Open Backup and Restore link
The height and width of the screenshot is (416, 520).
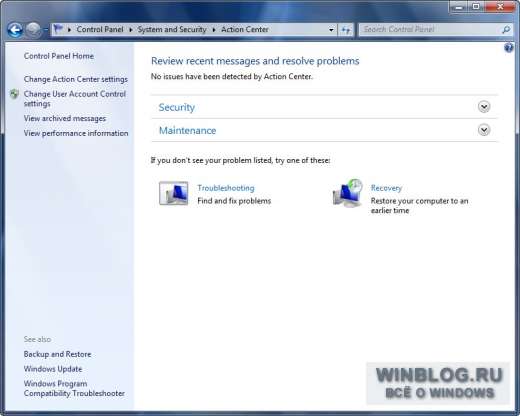coord(57,354)
